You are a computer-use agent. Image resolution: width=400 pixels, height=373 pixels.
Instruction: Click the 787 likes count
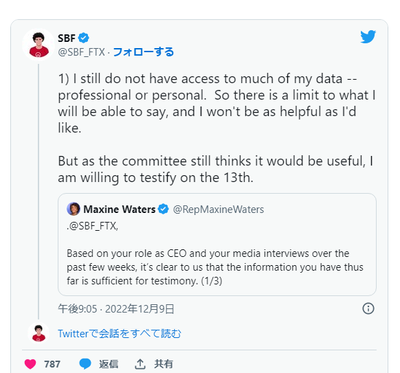point(52,364)
